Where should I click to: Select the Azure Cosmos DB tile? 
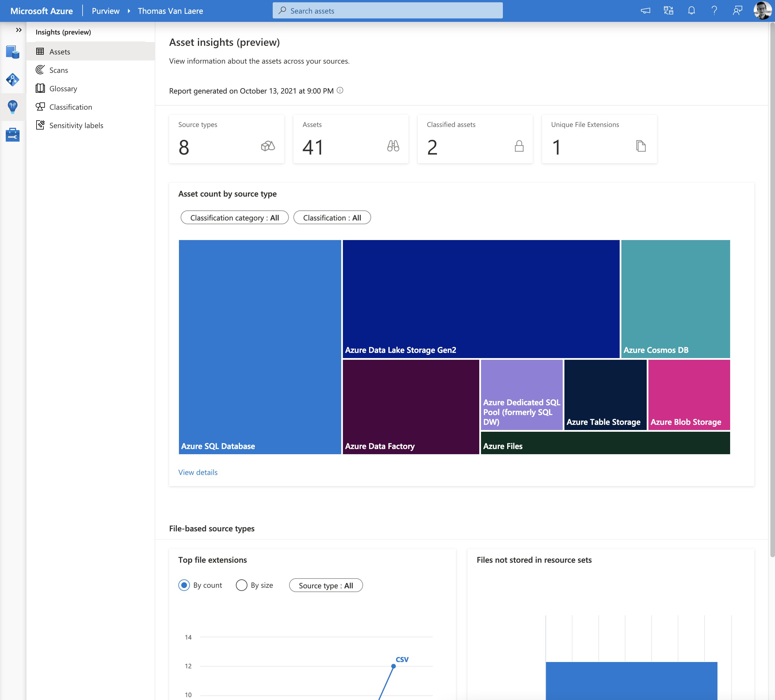click(675, 299)
